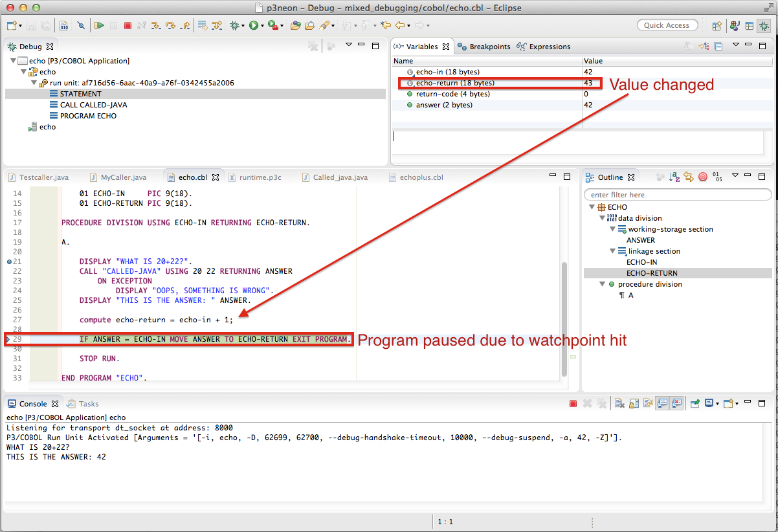Open the Testcaller.java editor tab
This screenshot has width=778, height=532.
click(38, 177)
